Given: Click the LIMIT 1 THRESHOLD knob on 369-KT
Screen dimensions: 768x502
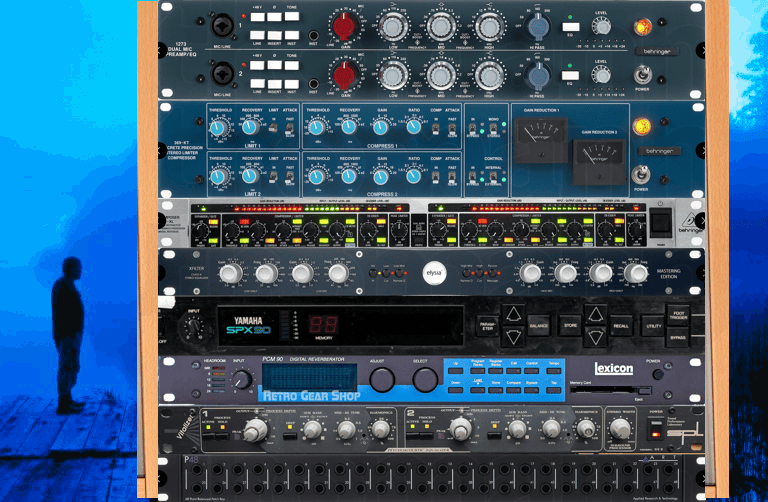Looking at the screenshot, I should [218, 128].
